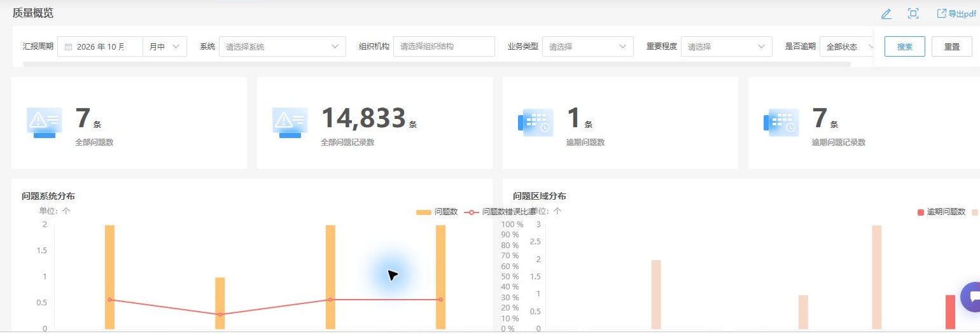Click the 全部问题记录数 warning icon

click(x=290, y=123)
